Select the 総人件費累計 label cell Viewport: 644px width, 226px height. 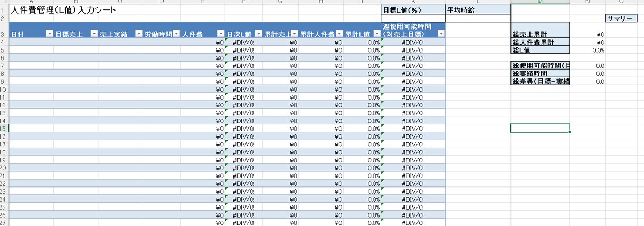point(540,42)
